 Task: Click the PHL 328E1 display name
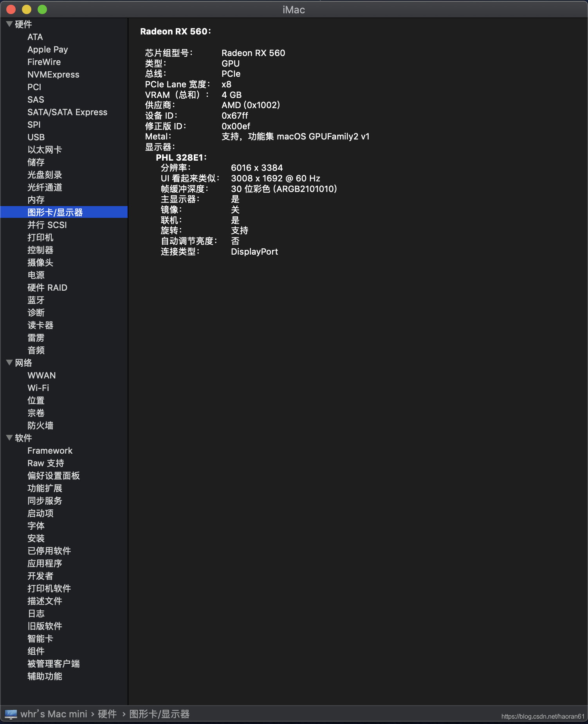[181, 157]
